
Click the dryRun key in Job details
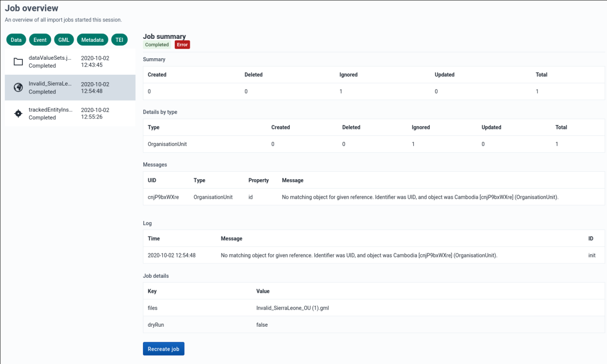[x=156, y=325]
